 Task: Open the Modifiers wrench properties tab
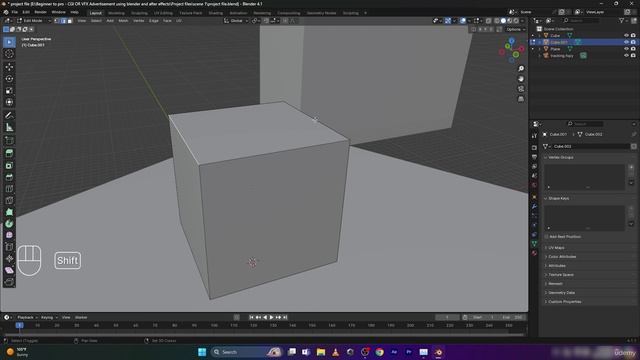pyautogui.click(x=534, y=206)
